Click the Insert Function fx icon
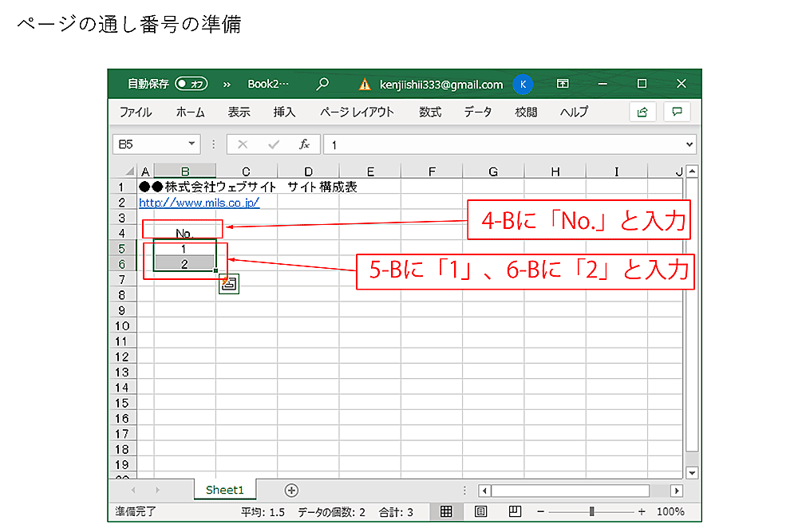Image resolution: width=798 pixels, height=532 pixels. point(304,144)
